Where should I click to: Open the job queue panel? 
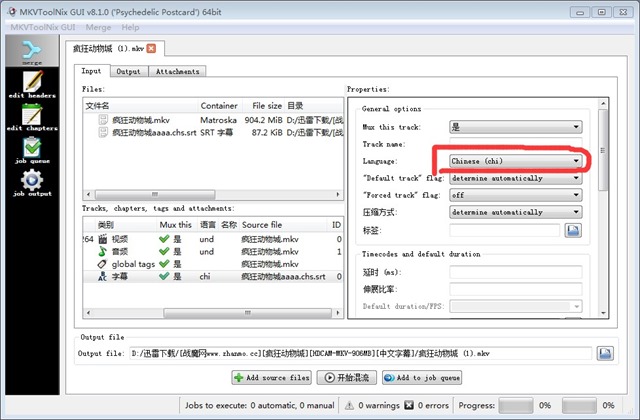point(31,148)
